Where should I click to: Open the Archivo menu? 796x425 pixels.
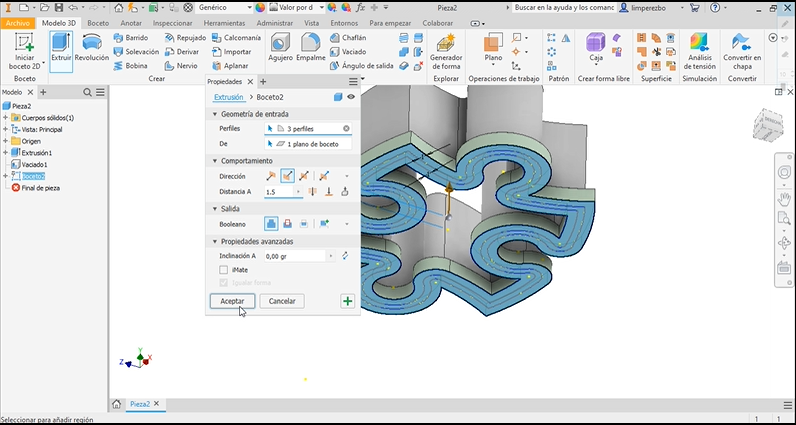coord(18,23)
